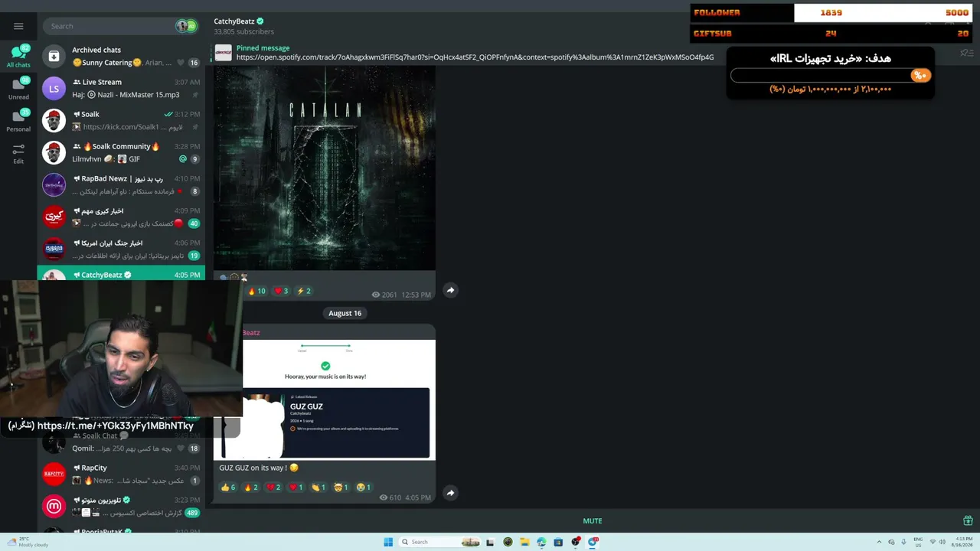Show hidden system tray icons
The height and width of the screenshot is (551, 980).
tap(879, 542)
